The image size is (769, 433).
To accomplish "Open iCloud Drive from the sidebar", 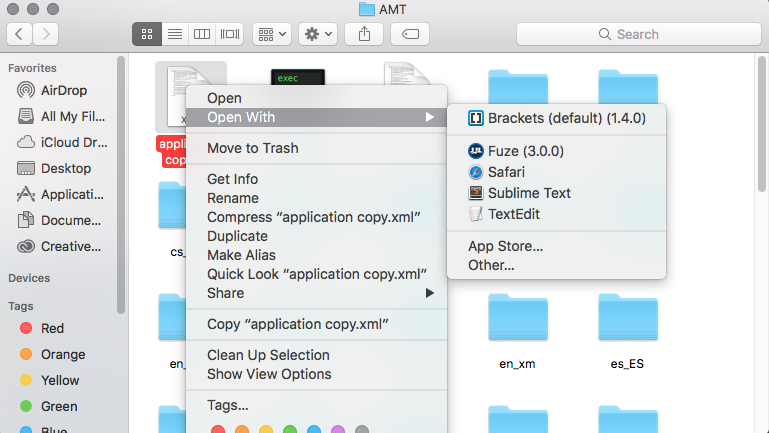I will [x=61, y=142].
